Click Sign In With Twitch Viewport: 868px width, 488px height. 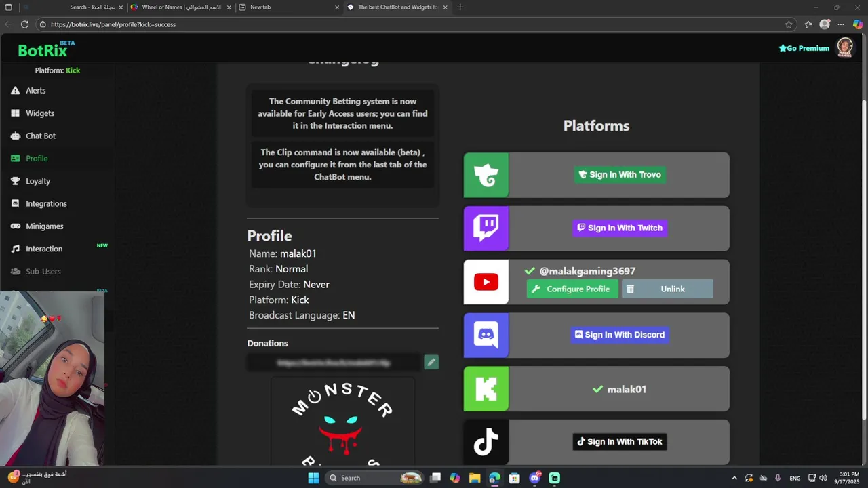(x=620, y=228)
